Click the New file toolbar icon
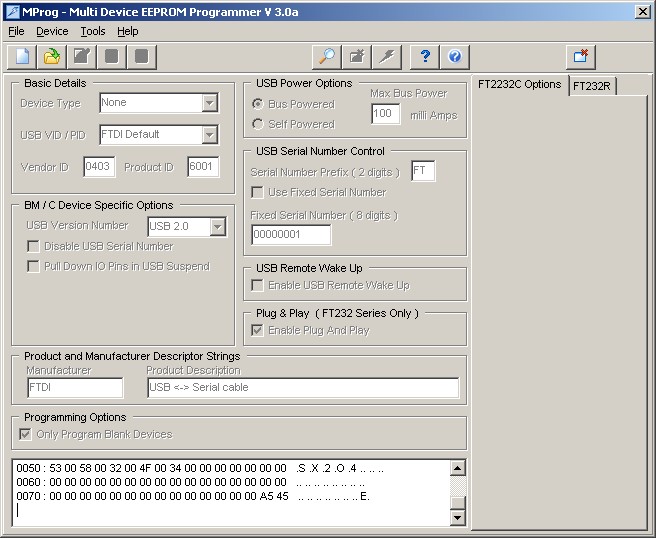The width and height of the screenshot is (656, 538). click(x=22, y=56)
